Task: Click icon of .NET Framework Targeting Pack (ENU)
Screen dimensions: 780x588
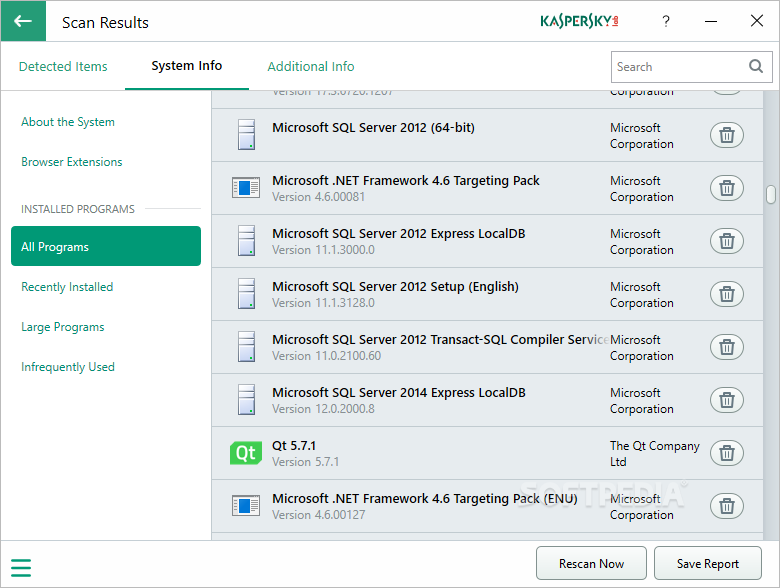Action: click(246, 505)
